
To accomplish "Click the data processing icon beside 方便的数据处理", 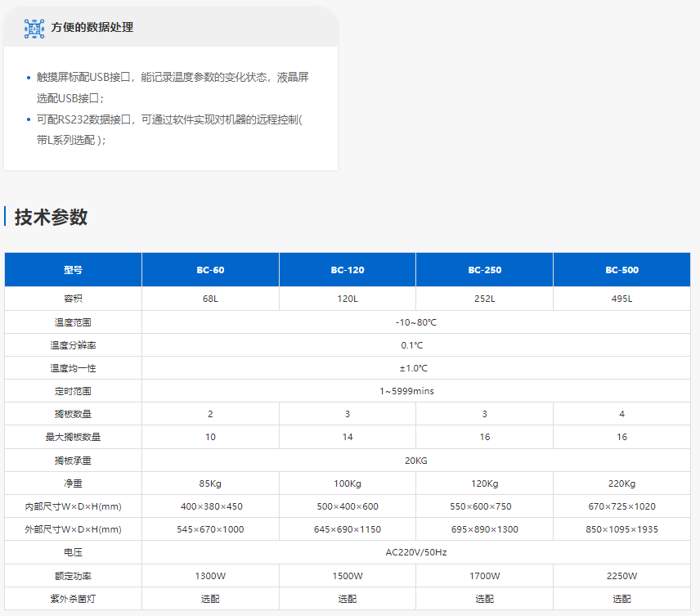I will 34,28.
